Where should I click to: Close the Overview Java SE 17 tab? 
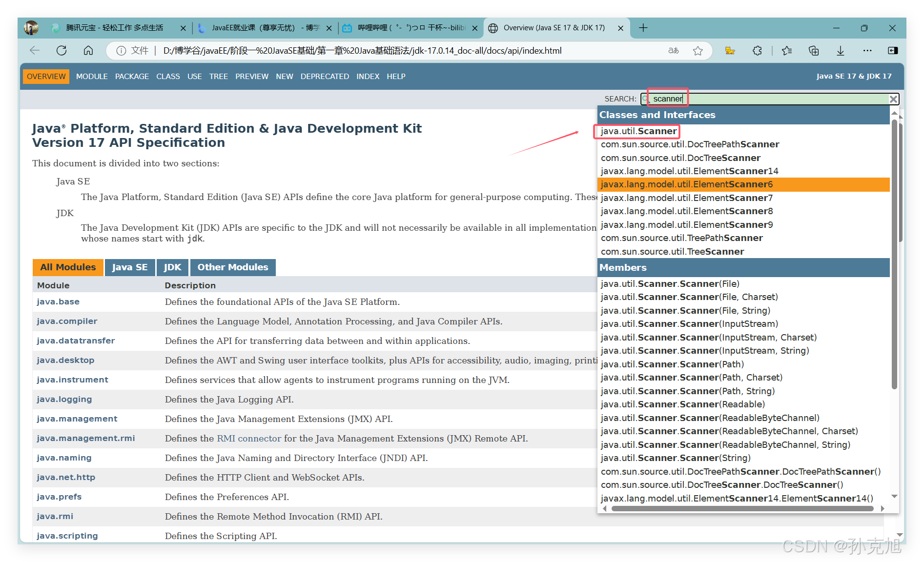tap(621, 28)
